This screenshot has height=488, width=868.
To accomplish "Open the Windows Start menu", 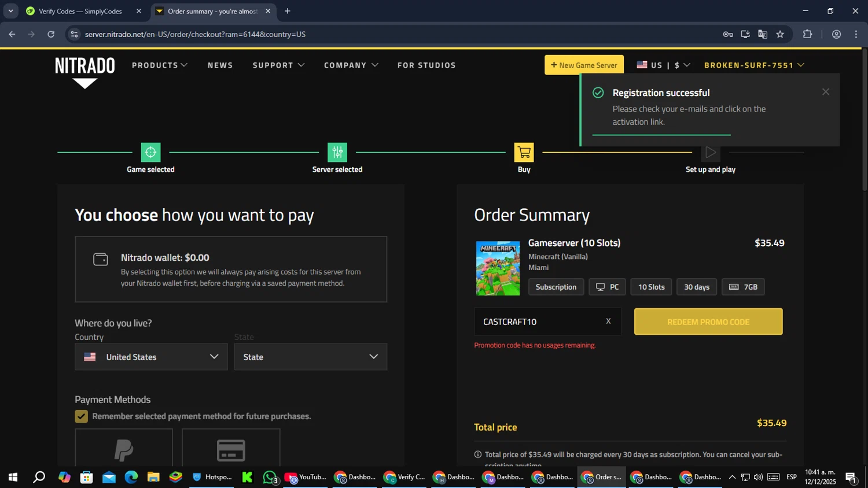I will [13, 477].
